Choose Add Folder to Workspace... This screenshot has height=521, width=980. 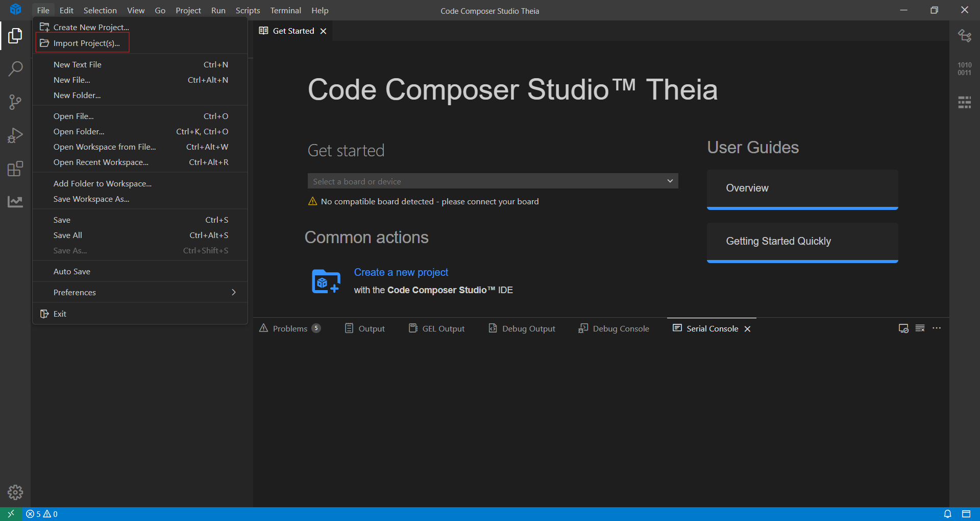coord(140,184)
